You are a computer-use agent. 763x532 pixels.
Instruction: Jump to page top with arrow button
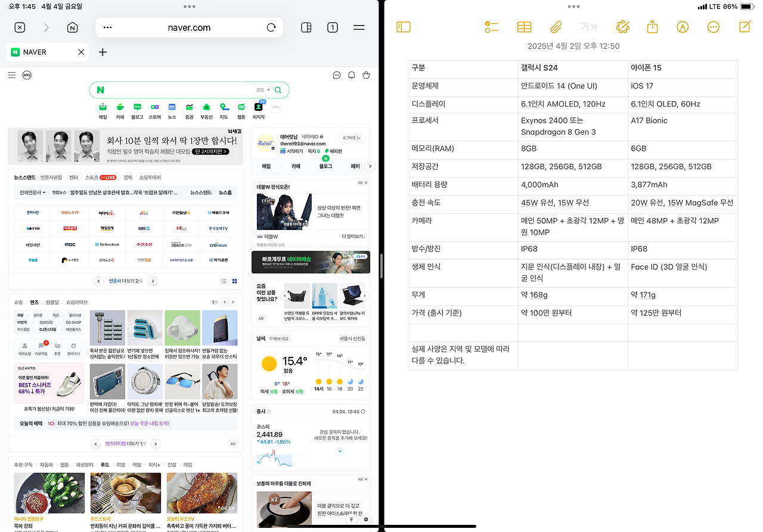352,519
